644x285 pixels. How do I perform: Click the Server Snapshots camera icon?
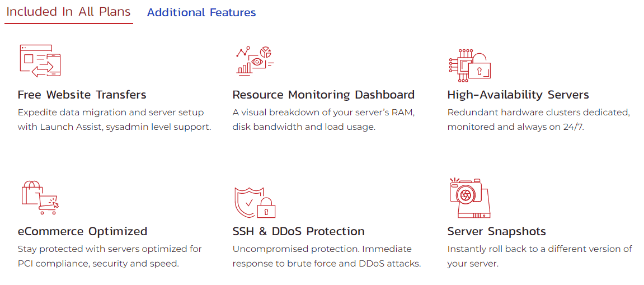click(470, 198)
